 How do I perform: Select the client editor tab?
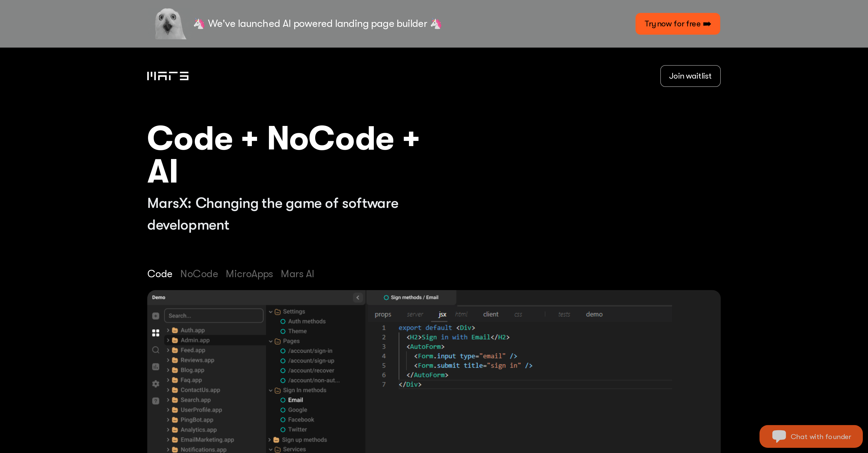click(490, 314)
